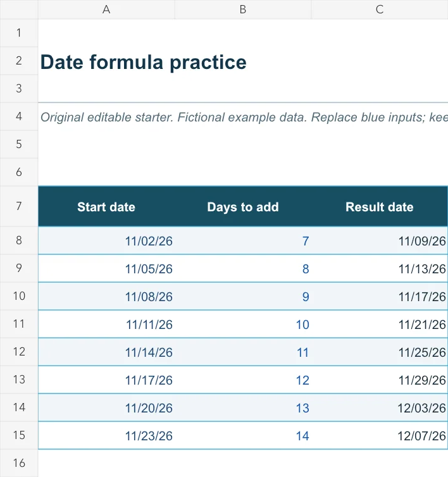Select days to add cell 8
Viewport: 448px width, 477px height.
[x=243, y=268]
